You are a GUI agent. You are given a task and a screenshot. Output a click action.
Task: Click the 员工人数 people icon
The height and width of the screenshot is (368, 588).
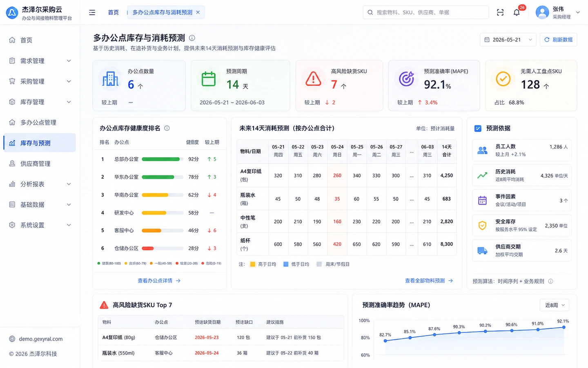(x=482, y=150)
